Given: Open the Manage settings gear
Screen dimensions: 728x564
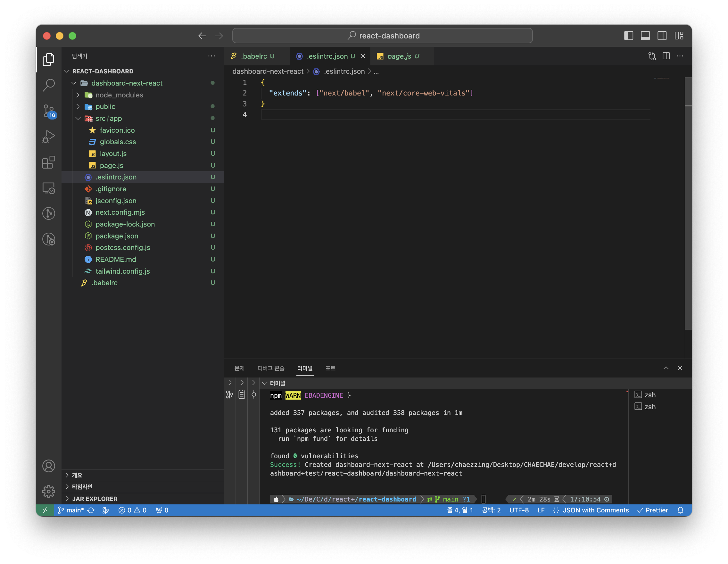Looking at the screenshot, I should point(49,491).
